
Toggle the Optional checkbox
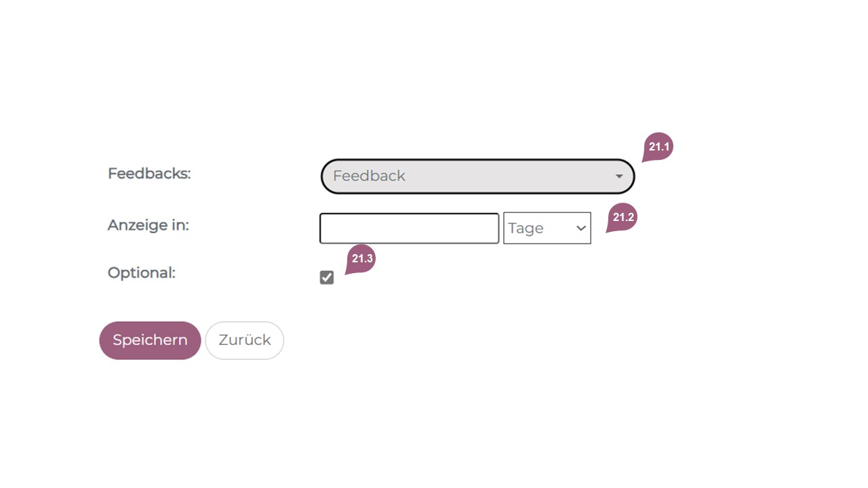pos(327,277)
